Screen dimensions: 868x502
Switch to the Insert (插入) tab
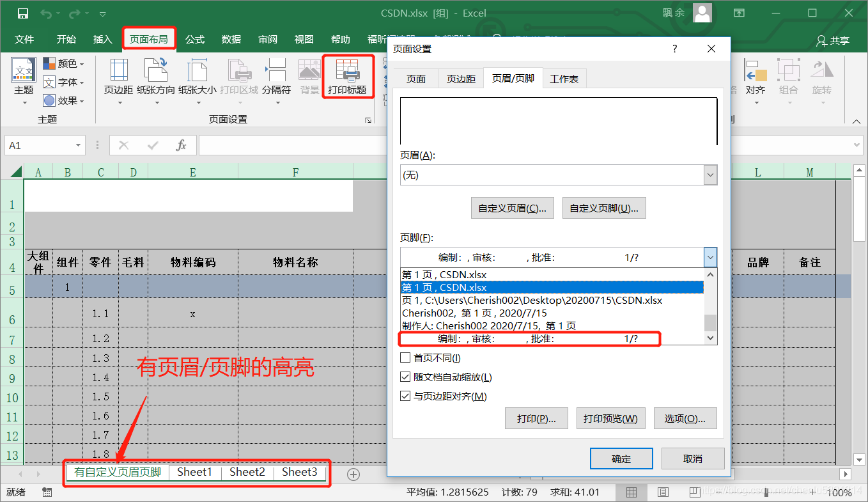point(102,40)
